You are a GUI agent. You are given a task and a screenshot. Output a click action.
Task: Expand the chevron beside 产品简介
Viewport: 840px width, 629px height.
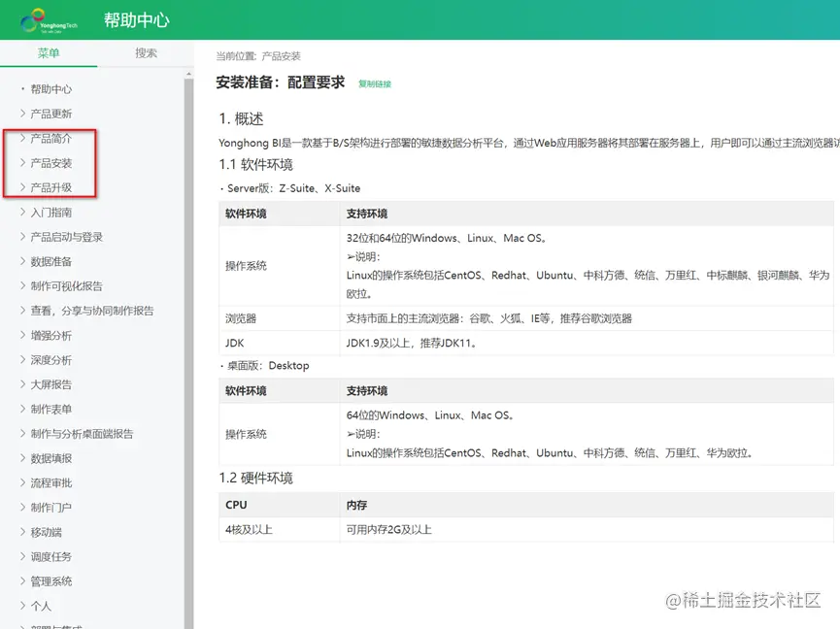[x=22, y=138]
